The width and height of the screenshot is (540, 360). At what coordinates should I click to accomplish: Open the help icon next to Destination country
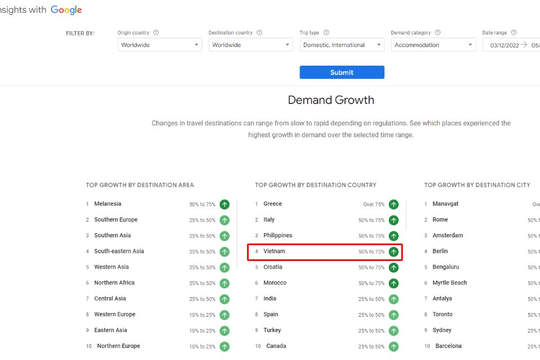pyautogui.click(x=259, y=32)
